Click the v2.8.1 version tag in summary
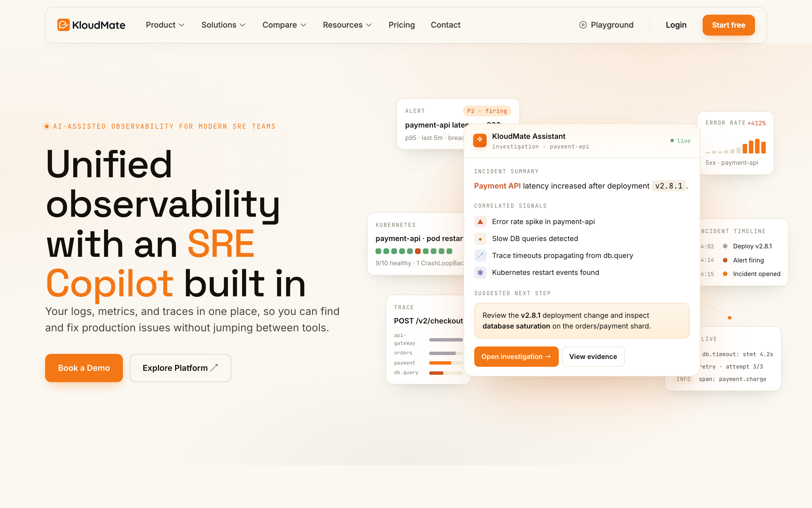Image resolution: width=812 pixels, height=508 pixels. tap(668, 186)
